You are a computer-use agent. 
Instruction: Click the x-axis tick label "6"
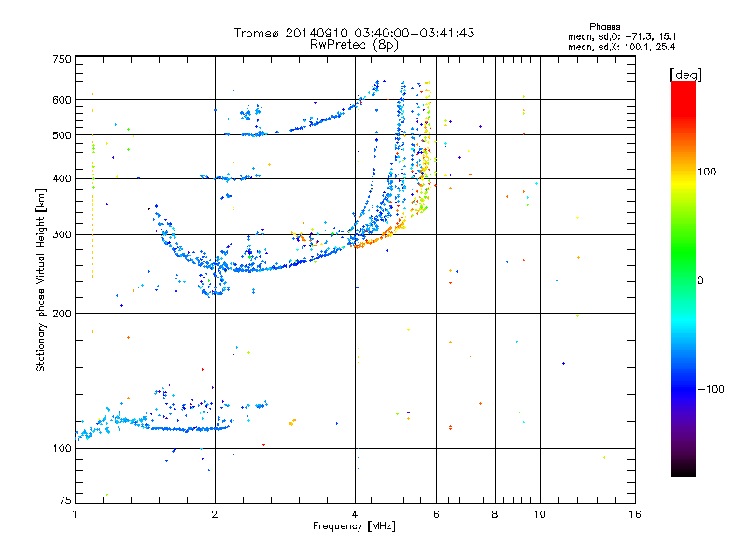(436, 514)
